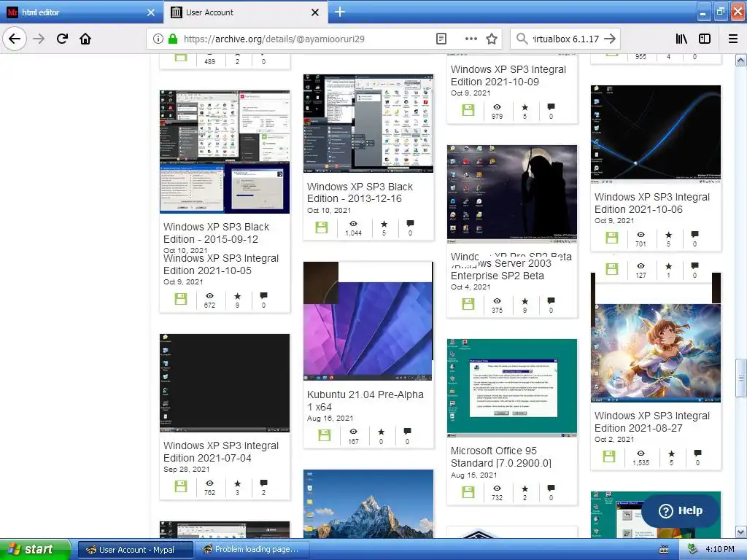Open the browser hamburger menu
This screenshot has height=560, width=747.
coord(733,39)
